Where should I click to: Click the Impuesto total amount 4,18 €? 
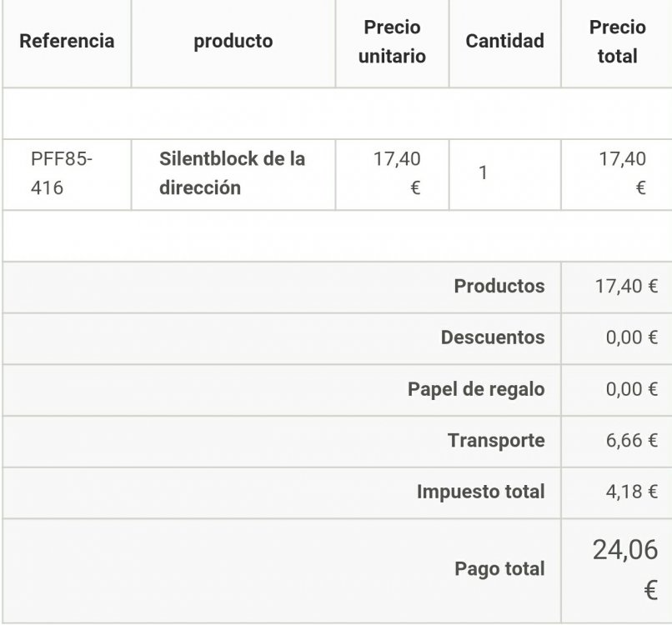(x=632, y=492)
